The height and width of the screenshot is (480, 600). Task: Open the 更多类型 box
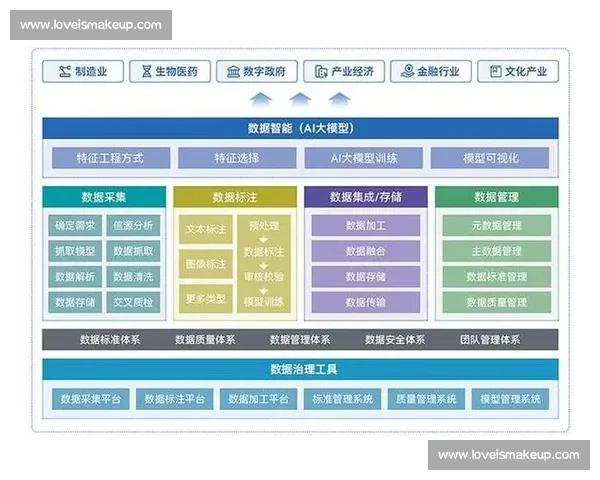(206, 299)
